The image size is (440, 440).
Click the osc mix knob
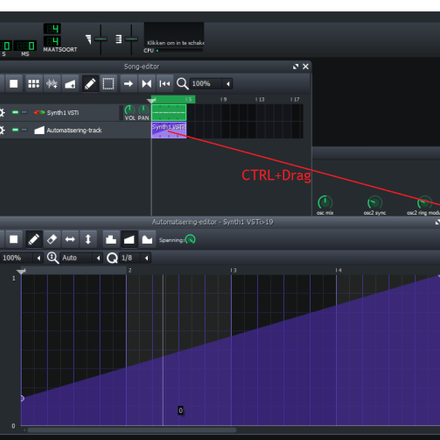pos(325,202)
